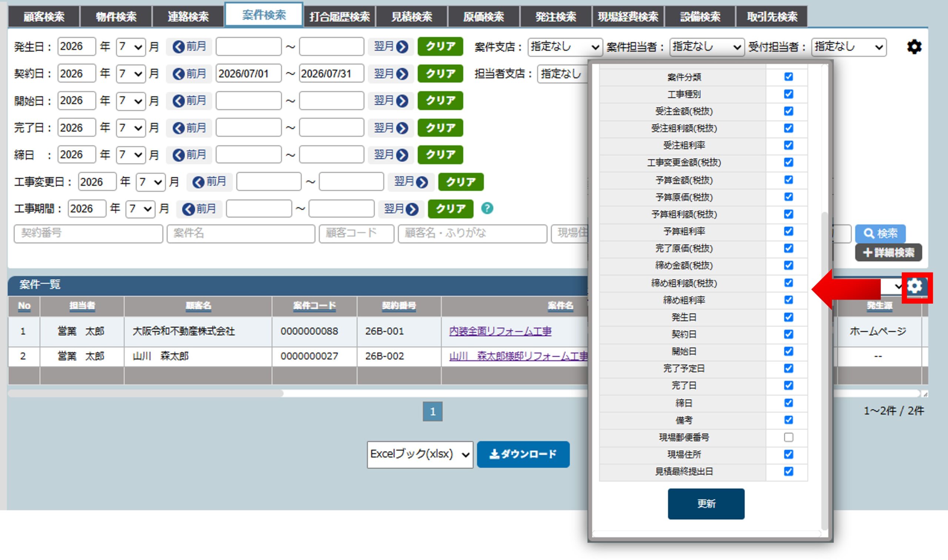948x560 pixels.
Task: Go to page 1 of results
Action: click(x=432, y=411)
